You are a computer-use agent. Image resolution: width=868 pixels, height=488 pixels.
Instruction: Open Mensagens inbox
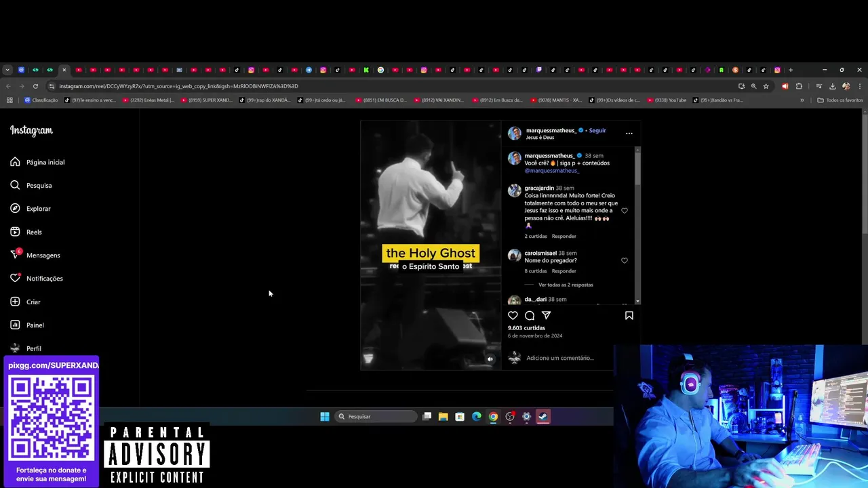[x=35, y=255]
